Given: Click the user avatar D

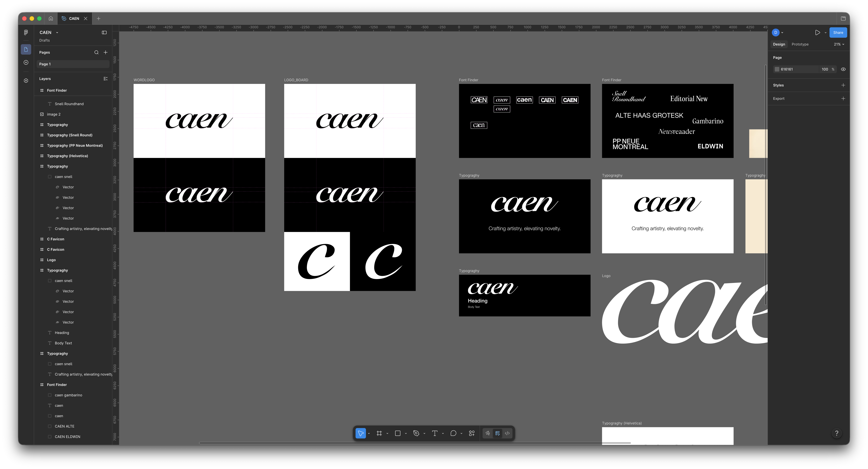Looking at the screenshot, I should click(x=776, y=32).
